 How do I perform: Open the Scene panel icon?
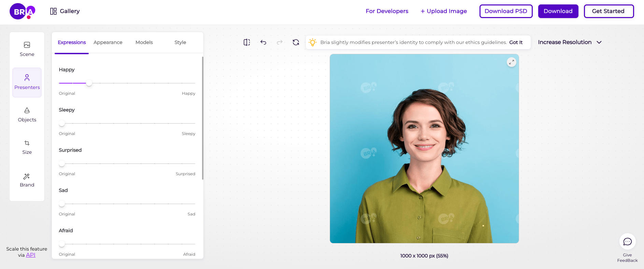[x=27, y=45]
